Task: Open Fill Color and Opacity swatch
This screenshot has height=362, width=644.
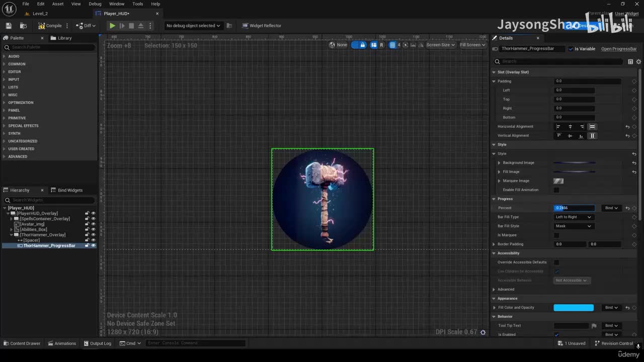Action: point(574,308)
